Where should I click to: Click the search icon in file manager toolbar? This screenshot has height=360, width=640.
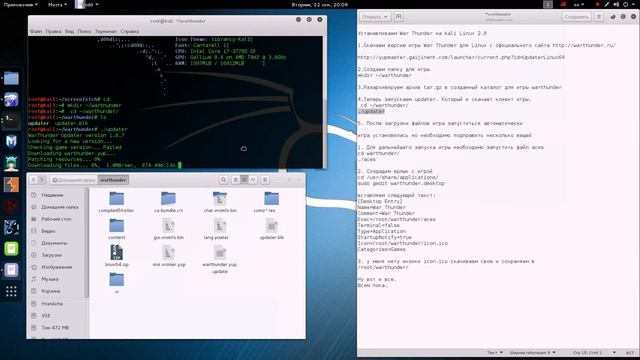[x=223, y=180]
